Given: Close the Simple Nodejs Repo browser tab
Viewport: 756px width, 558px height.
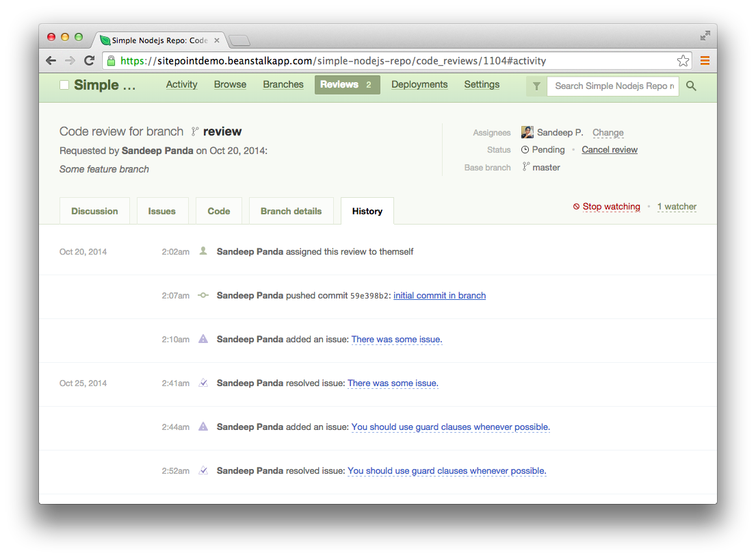Looking at the screenshot, I should [x=217, y=40].
